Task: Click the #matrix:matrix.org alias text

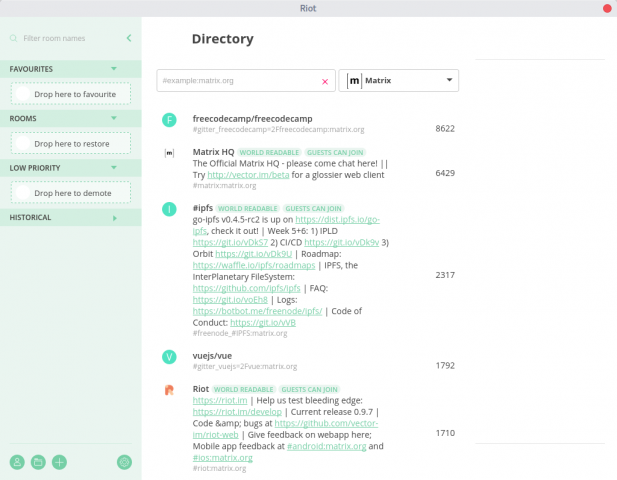Action: click(224, 185)
